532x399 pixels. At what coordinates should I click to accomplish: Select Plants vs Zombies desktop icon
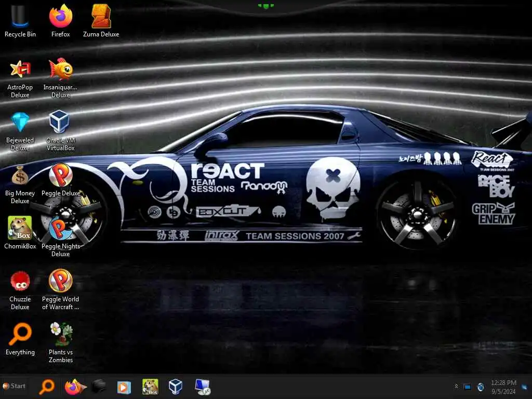60,343
